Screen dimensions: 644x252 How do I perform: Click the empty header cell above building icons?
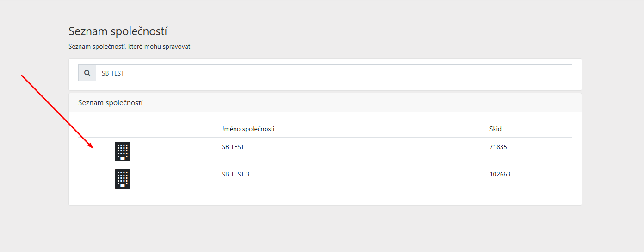point(123,129)
